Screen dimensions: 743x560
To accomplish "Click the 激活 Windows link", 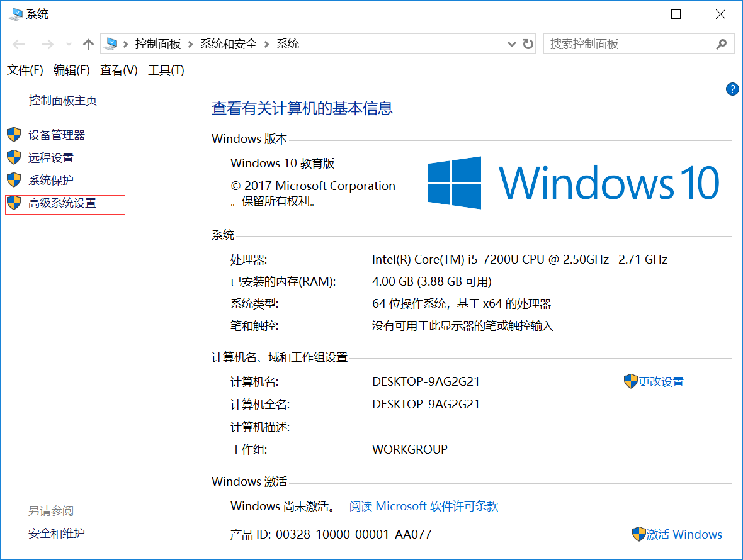I will [x=684, y=534].
